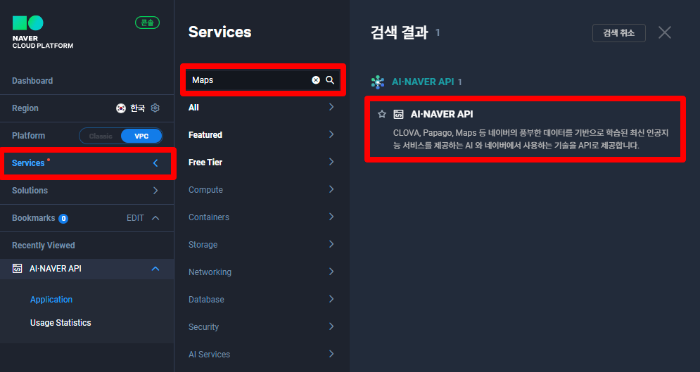700x372 pixels.
Task: Click the Region row label
Action: pos(25,108)
